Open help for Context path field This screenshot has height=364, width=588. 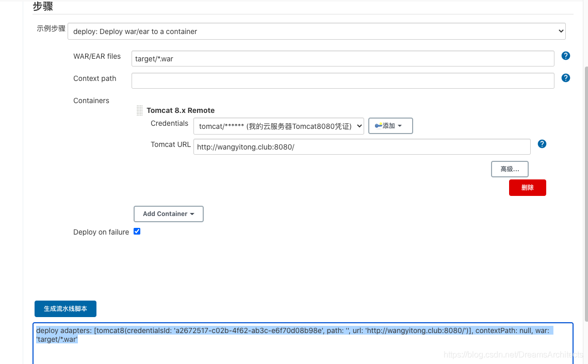pyautogui.click(x=565, y=78)
